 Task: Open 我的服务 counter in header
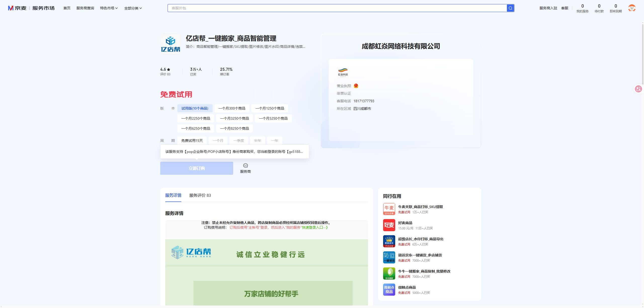tap(582, 8)
